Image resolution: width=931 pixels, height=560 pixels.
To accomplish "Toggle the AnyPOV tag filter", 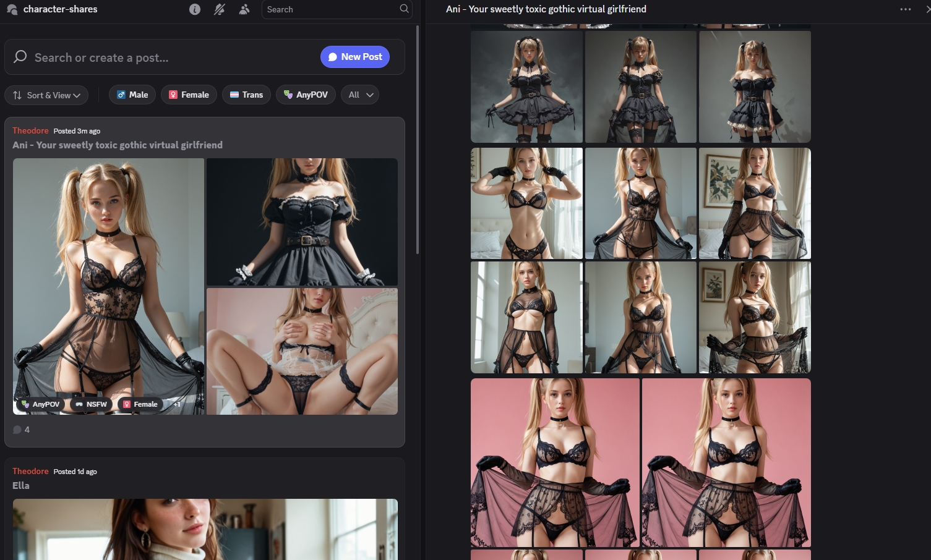I will click(x=306, y=95).
